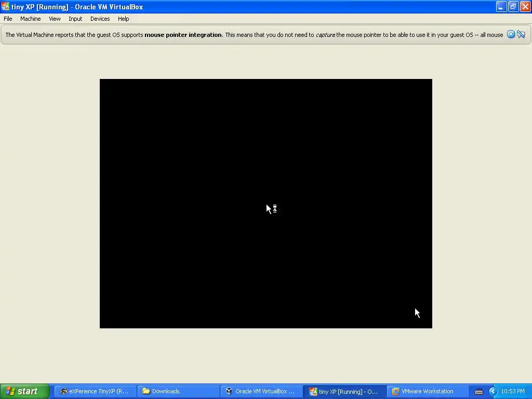The image size is (532, 399).
Task: Click the 10:53 PM clock
Action: click(513, 391)
